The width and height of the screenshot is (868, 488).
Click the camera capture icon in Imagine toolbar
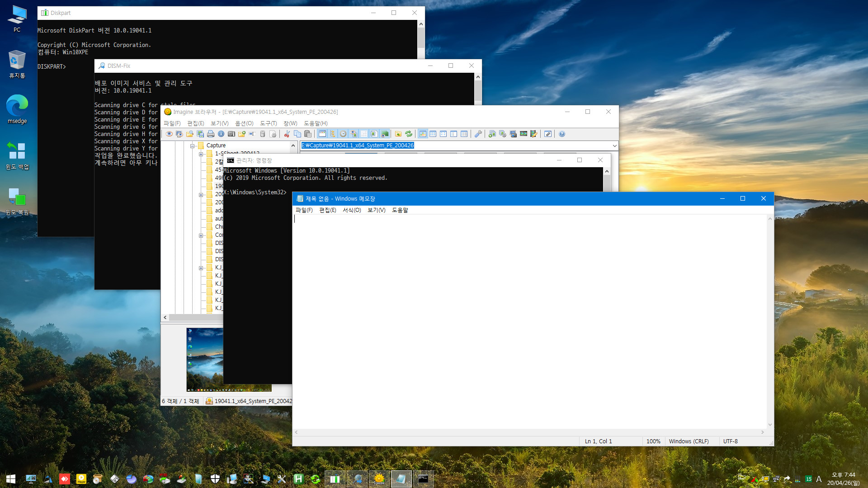click(231, 134)
